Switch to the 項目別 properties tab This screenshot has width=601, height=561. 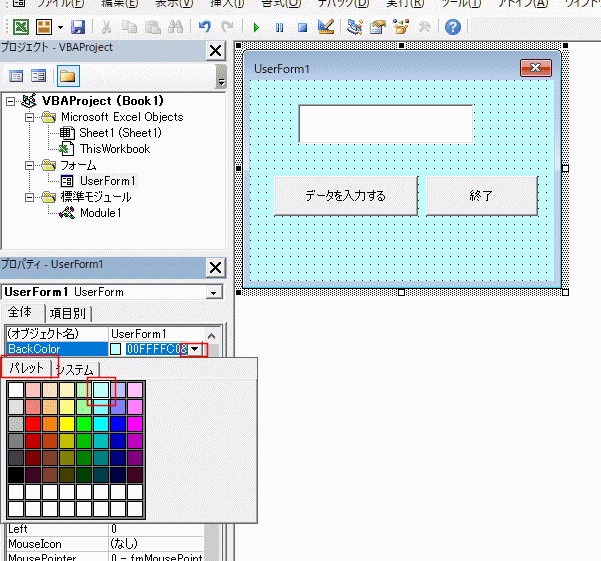[x=68, y=313]
